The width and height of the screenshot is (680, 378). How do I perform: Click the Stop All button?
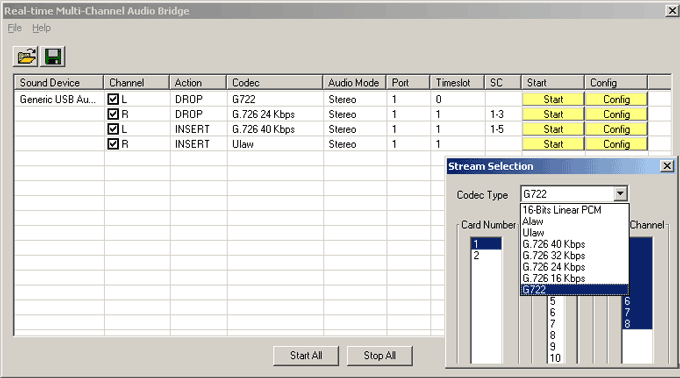click(379, 355)
